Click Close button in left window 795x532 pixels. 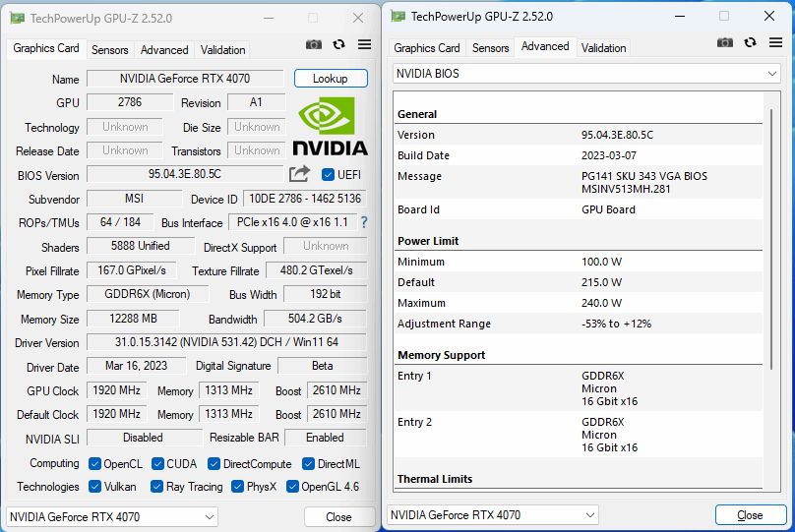[x=338, y=517]
